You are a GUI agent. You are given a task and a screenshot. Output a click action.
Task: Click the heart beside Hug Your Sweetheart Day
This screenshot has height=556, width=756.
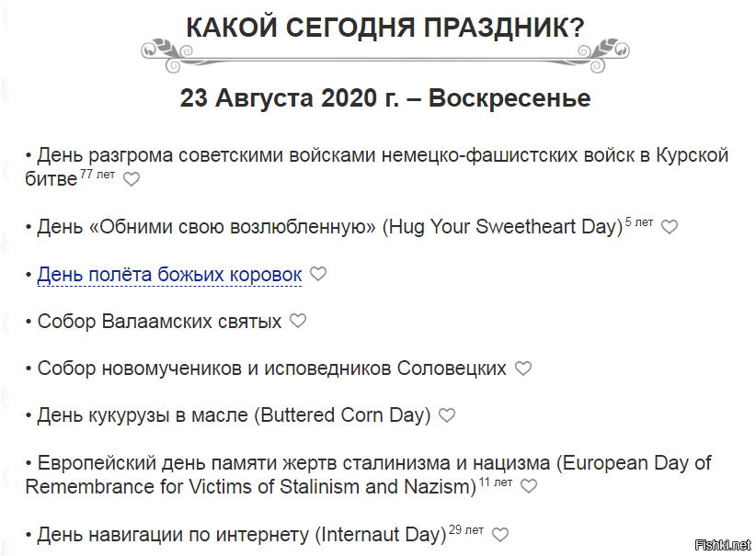[670, 226]
